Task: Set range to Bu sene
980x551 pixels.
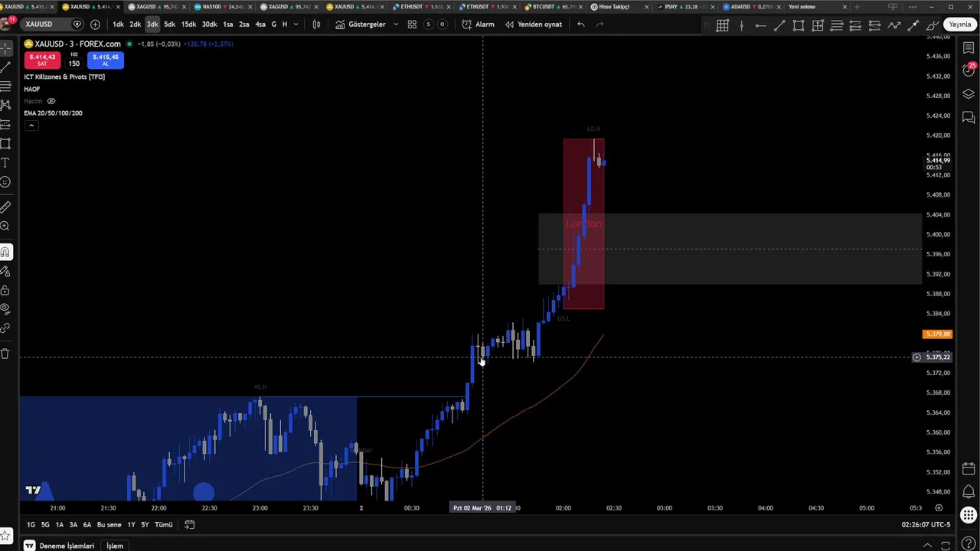Action: (x=109, y=525)
